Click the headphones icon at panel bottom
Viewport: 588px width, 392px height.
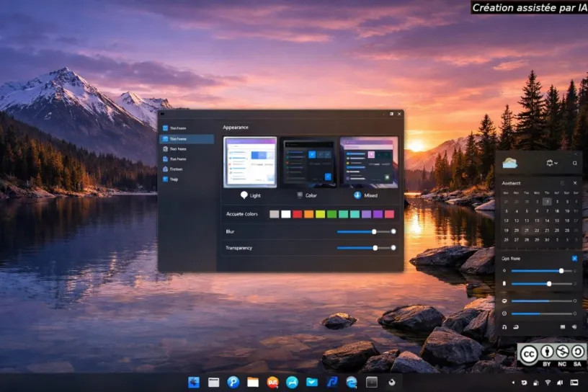[x=504, y=327]
